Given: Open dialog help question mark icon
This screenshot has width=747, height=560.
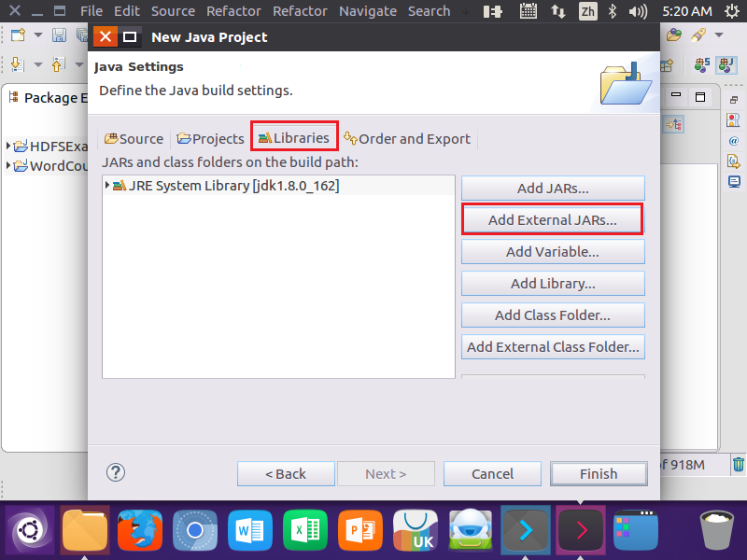Looking at the screenshot, I should coord(115,473).
